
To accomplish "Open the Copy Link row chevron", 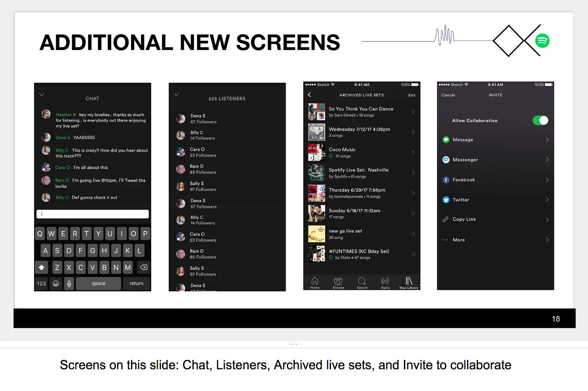I will pos(547,220).
